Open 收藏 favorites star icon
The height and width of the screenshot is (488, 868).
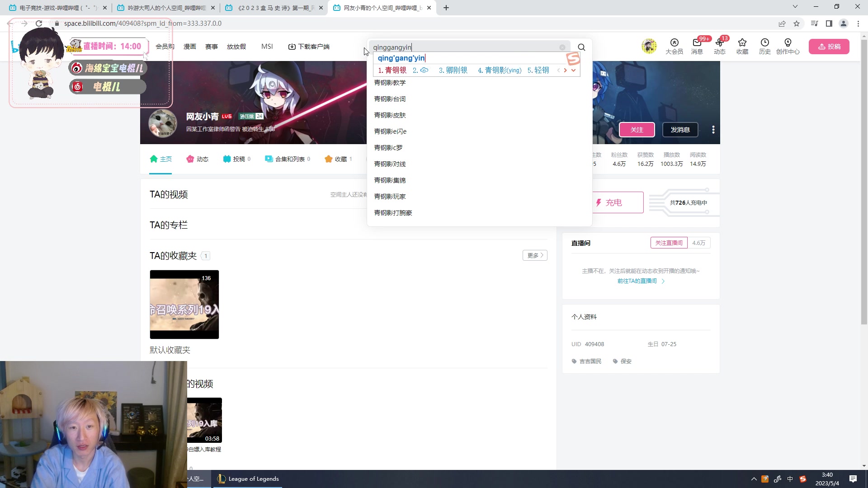(742, 46)
